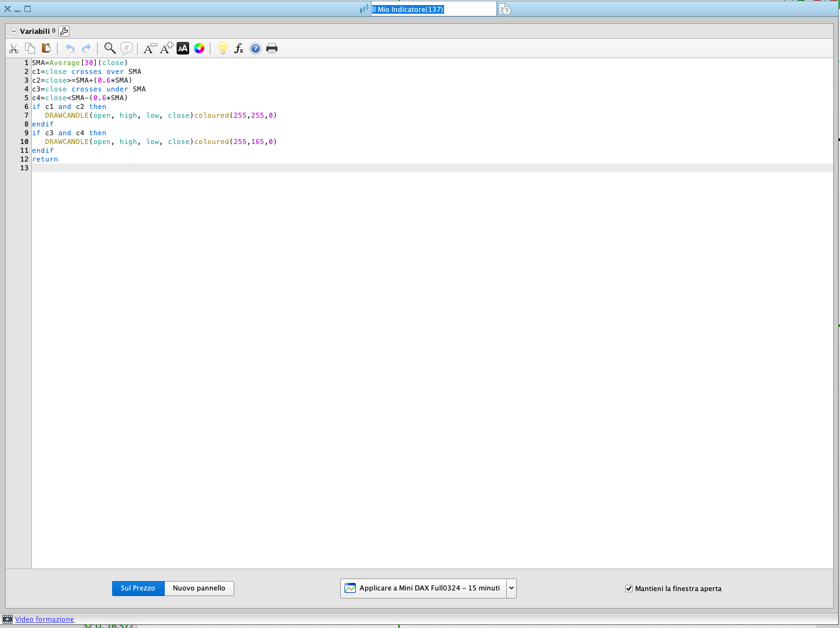Place cursor on empty line 13
The width and height of the screenshot is (840, 628).
[x=432, y=168]
